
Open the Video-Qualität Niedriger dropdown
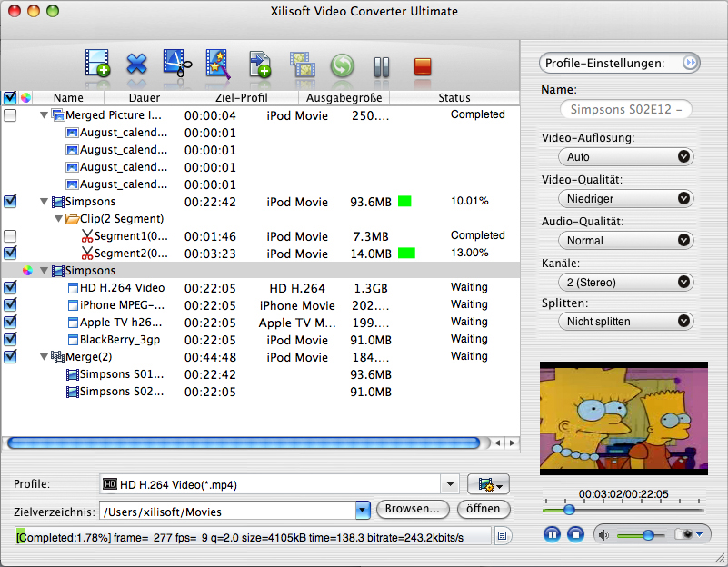pos(626,199)
